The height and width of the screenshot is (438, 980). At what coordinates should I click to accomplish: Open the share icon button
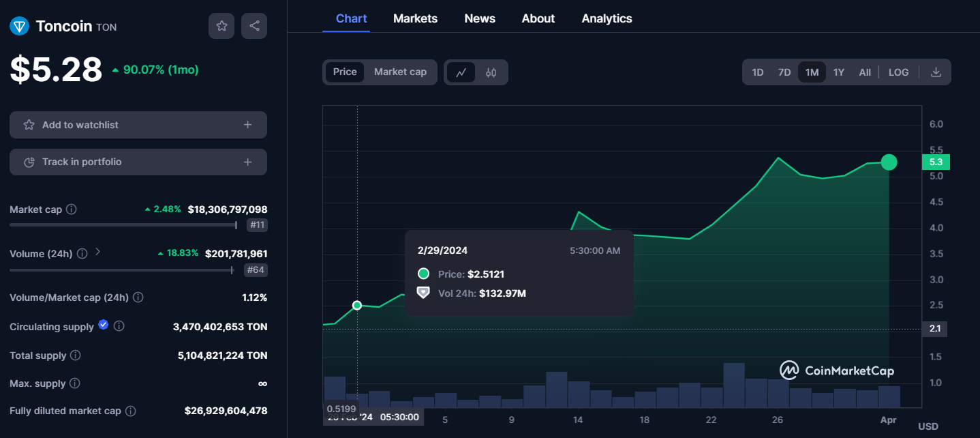254,26
